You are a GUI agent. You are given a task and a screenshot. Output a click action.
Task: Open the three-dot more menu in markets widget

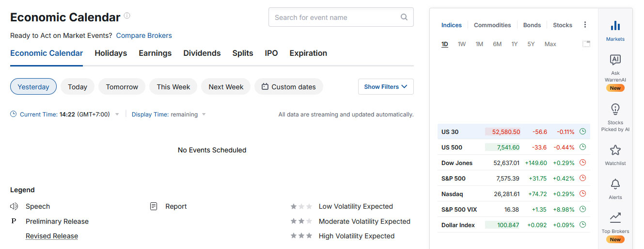[585, 25]
